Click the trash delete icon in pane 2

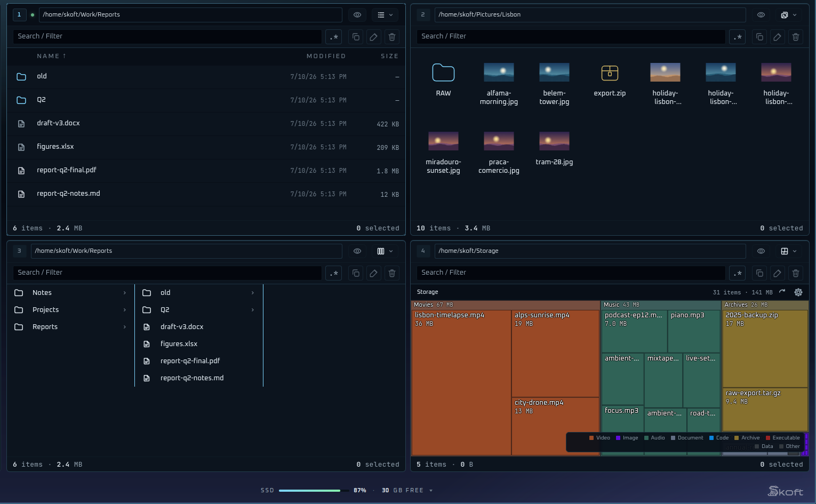[x=796, y=37]
